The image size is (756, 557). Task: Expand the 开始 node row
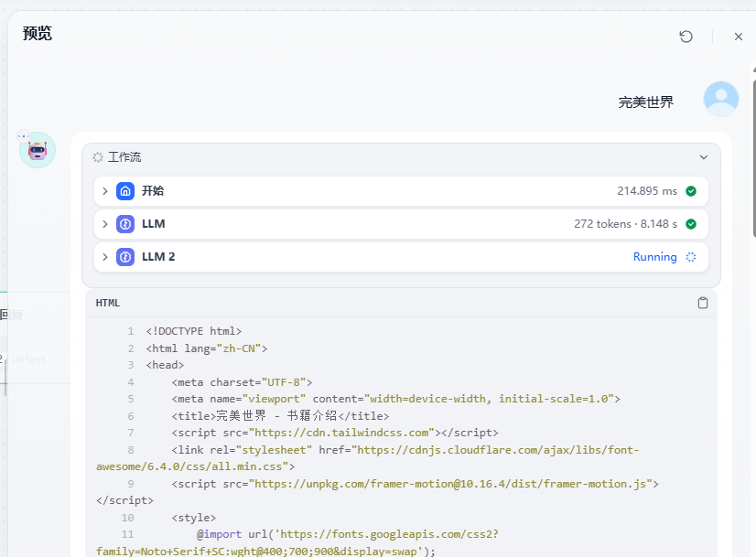pyautogui.click(x=105, y=191)
